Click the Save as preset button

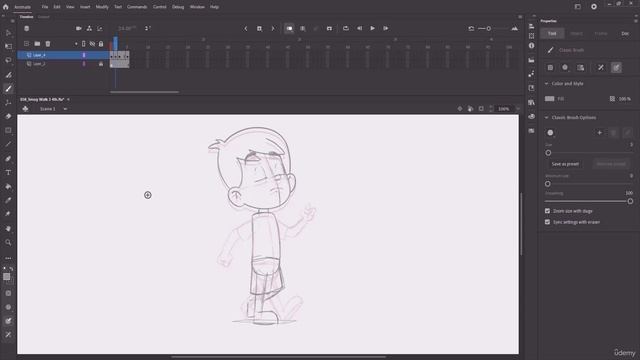coord(565,164)
